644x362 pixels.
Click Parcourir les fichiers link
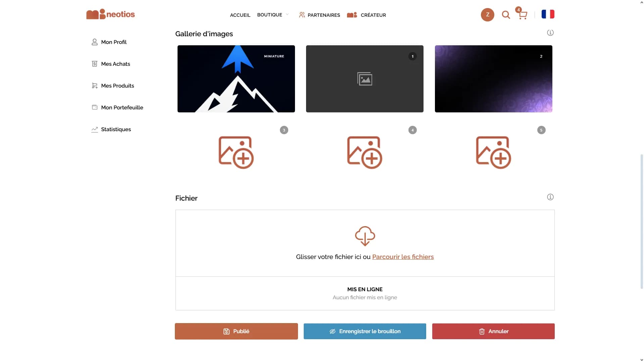tap(403, 257)
